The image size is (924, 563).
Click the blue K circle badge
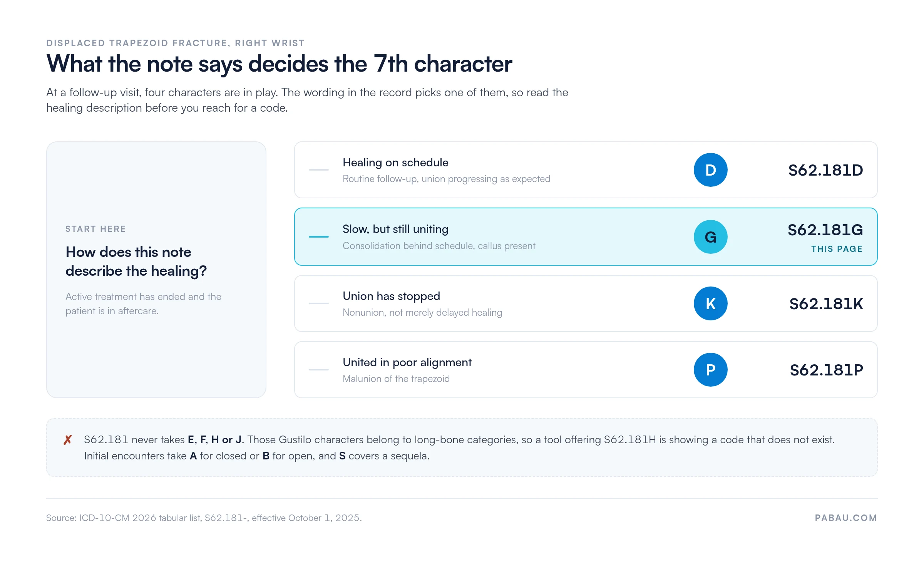coord(710,303)
